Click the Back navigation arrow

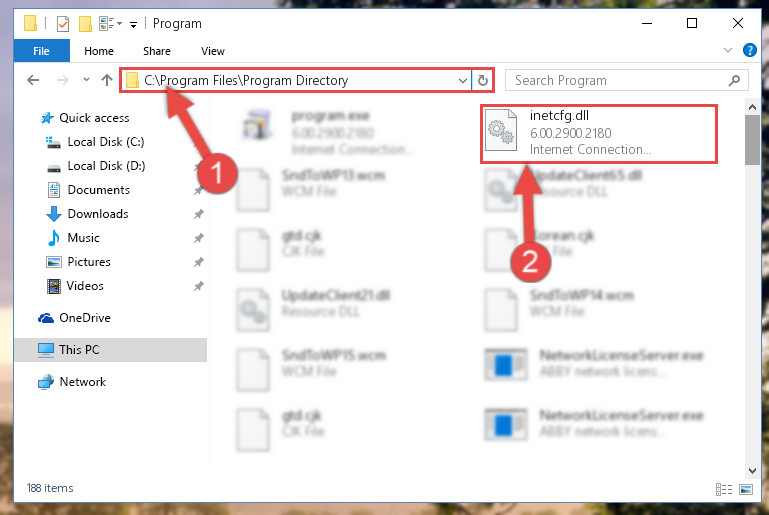tap(33, 80)
